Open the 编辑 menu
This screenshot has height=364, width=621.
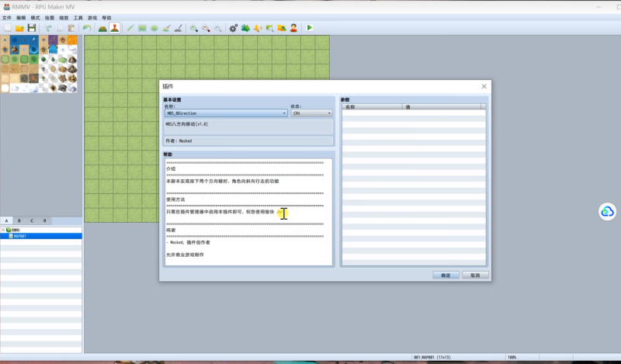(21, 18)
